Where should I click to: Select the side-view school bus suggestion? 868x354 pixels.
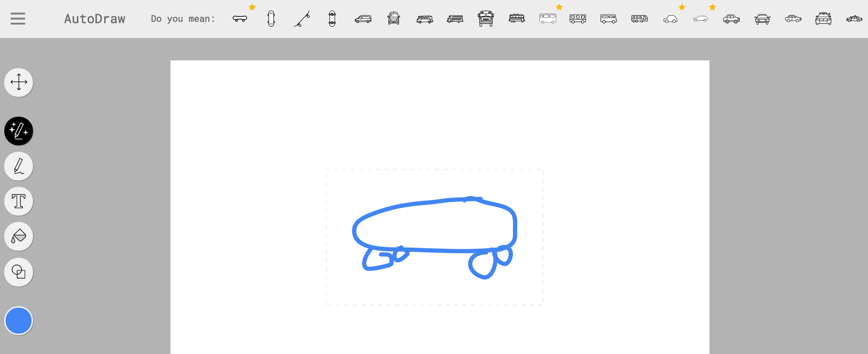pyautogui.click(x=455, y=19)
